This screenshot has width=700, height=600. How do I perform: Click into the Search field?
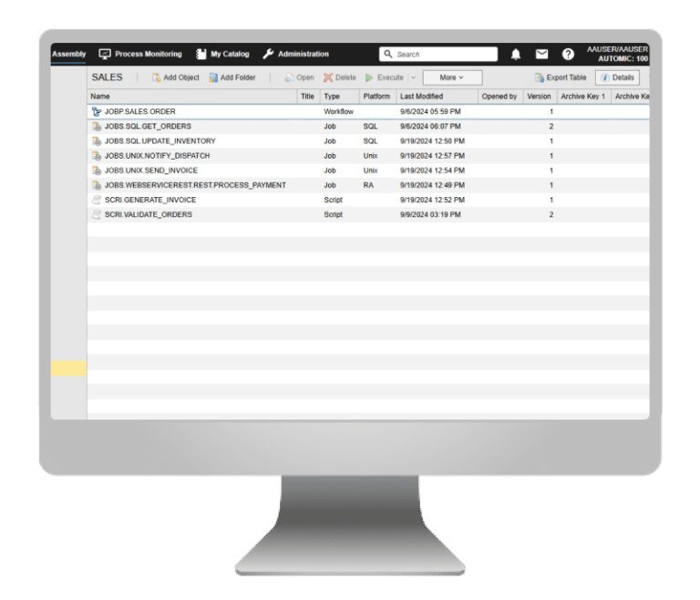[x=438, y=54]
